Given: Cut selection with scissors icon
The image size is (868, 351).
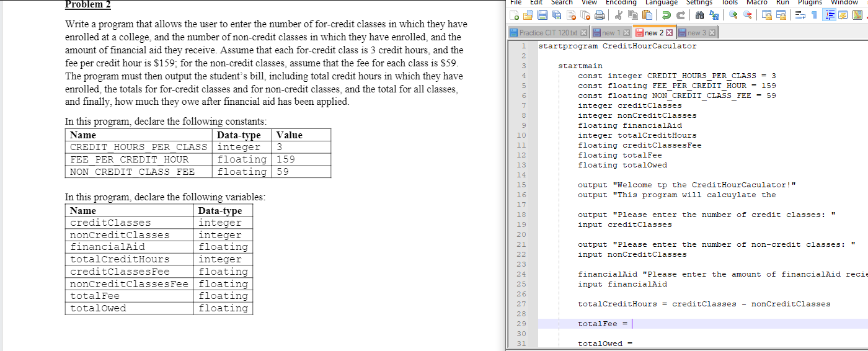Looking at the screenshot, I should [x=618, y=15].
